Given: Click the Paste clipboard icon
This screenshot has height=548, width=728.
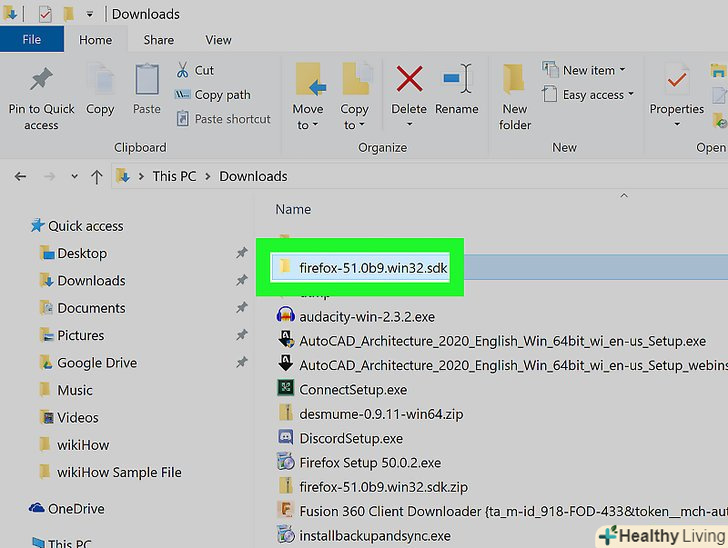Looking at the screenshot, I should [147, 79].
